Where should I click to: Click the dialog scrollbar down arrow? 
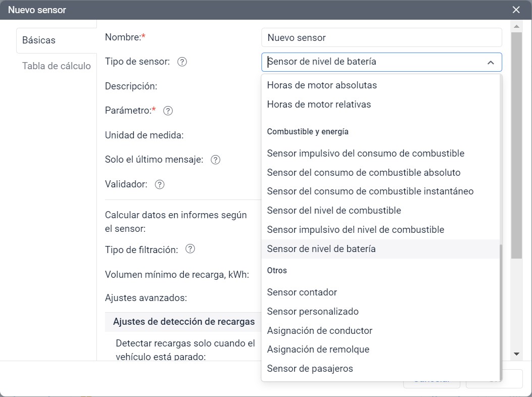(x=516, y=354)
